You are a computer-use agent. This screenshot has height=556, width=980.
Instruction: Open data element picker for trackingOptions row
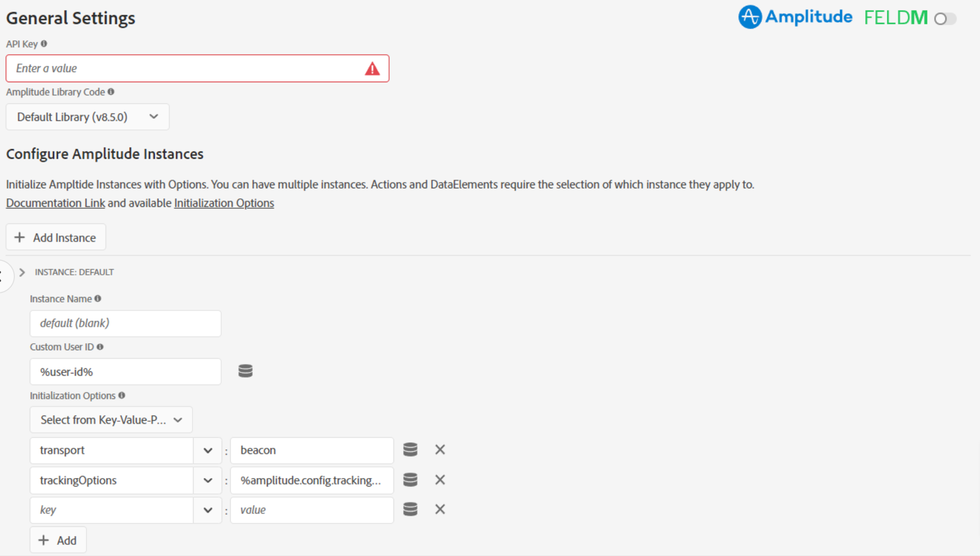pyautogui.click(x=410, y=480)
